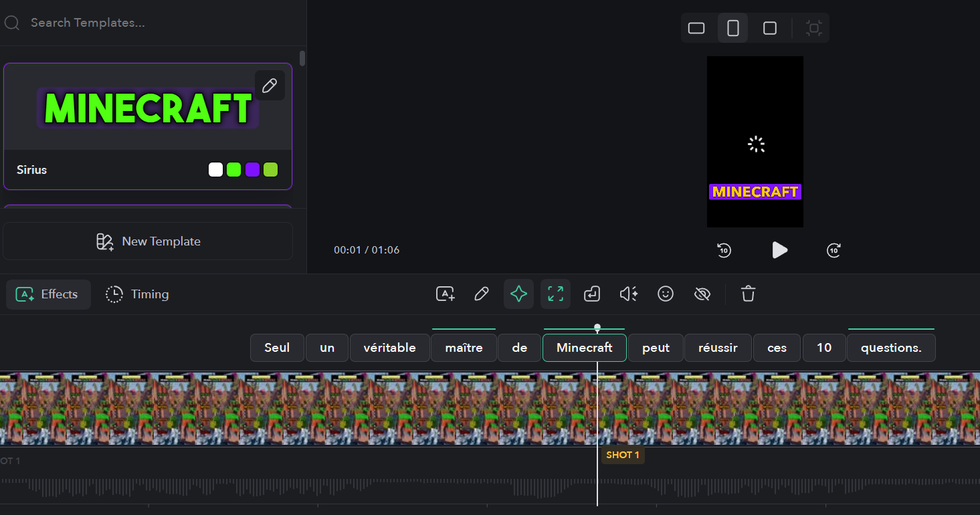Click the line break return icon
The width and height of the screenshot is (980, 515).
point(592,294)
